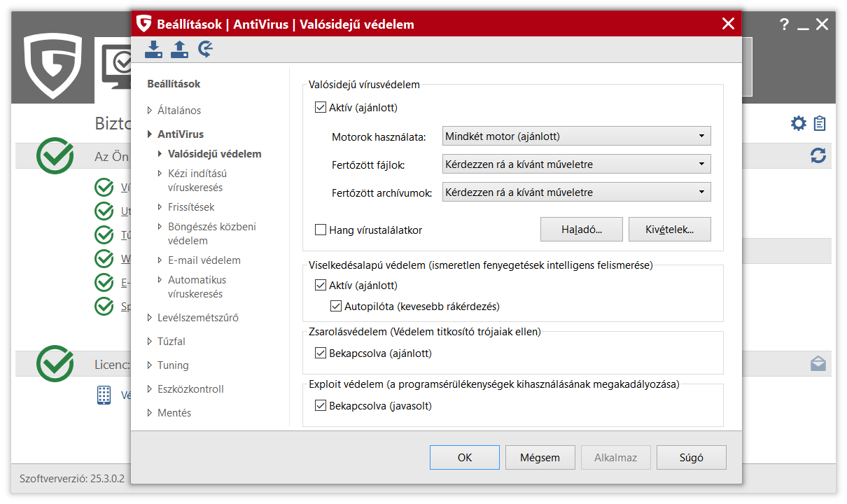Open the clipboard logs icon in the main window

[820, 124]
